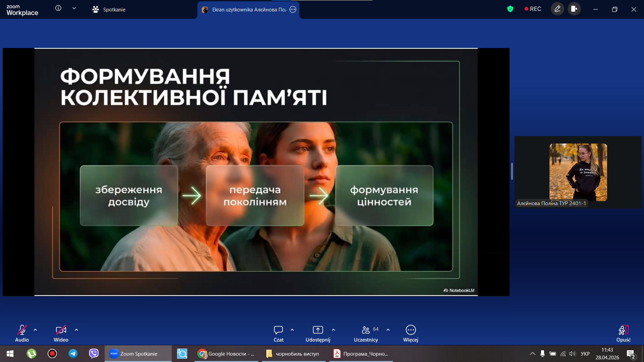
Task: Click the meeting info icon
Action: pos(58,8)
